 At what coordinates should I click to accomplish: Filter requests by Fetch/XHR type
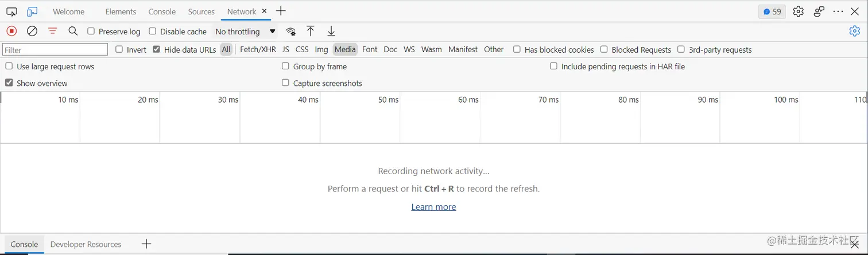pos(258,49)
